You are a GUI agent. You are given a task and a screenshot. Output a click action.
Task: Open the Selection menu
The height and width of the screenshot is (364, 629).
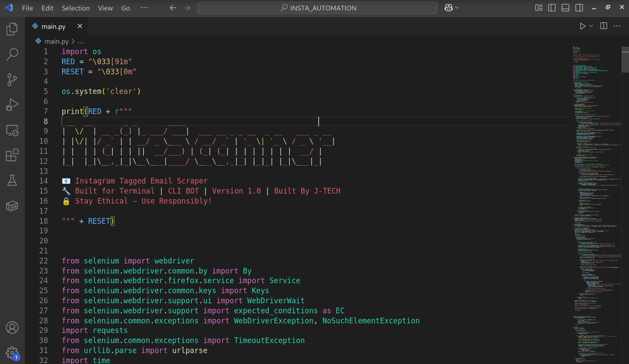(76, 8)
